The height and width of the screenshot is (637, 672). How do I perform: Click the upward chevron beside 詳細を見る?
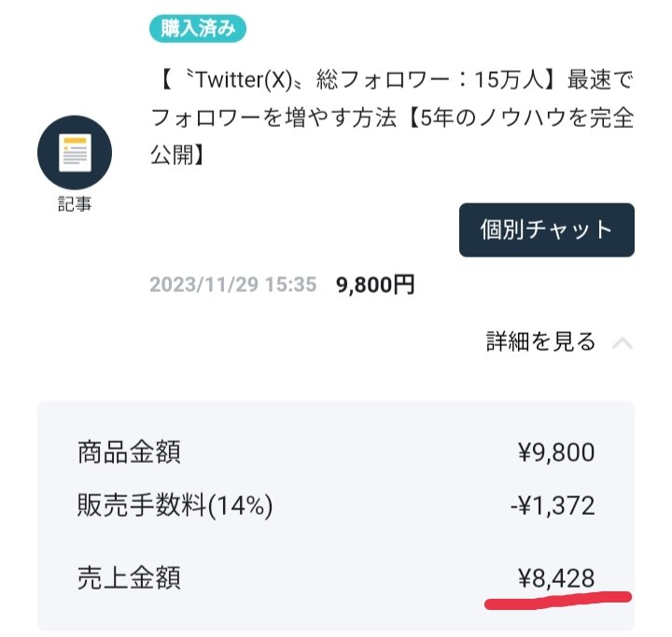[x=623, y=343]
